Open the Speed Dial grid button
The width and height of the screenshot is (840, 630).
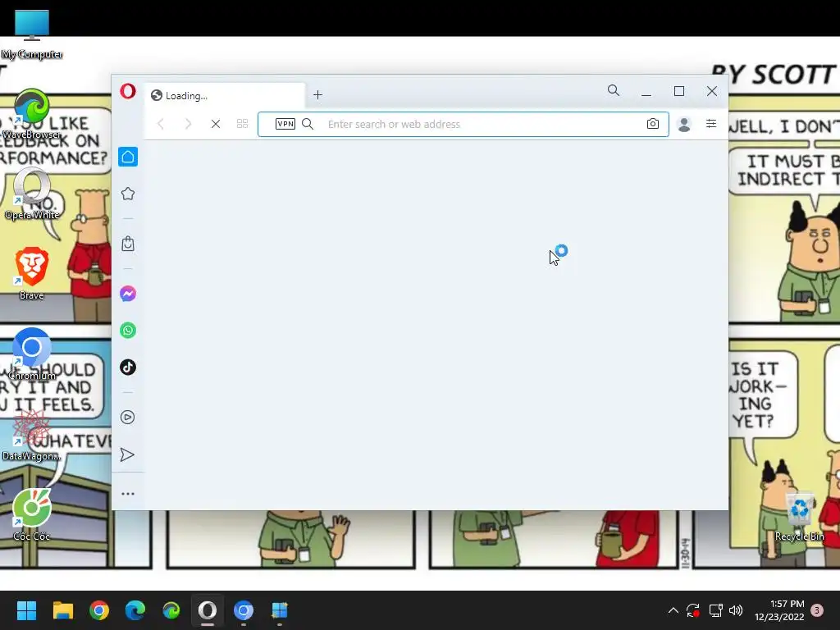(242, 124)
